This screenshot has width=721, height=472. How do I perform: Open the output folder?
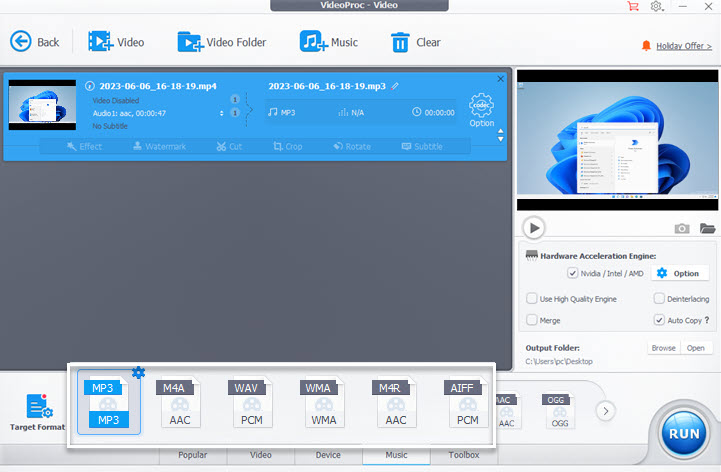pos(696,348)
